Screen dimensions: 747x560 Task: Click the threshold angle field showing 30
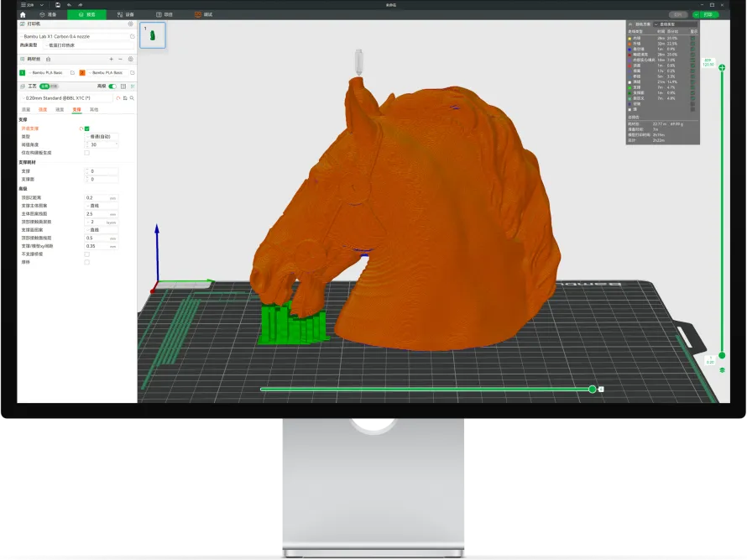[102, 144]
